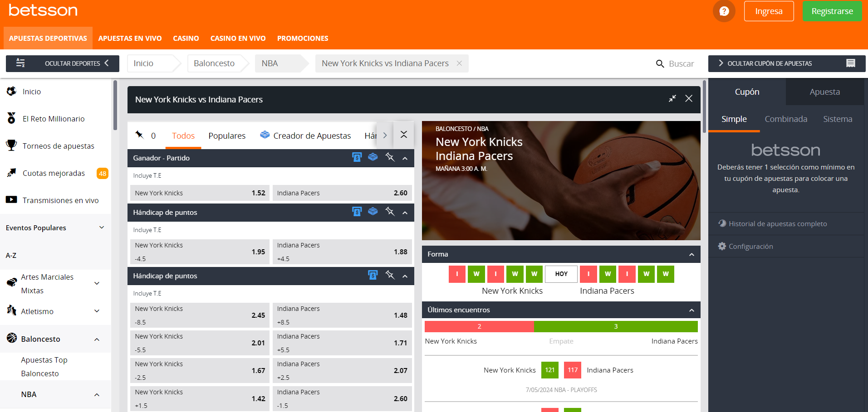The width and height of the screenshot is (868, 412).
Task: Pick Indiana Pacers +5.5 at 1.71
Action: (x=342, y=343)
